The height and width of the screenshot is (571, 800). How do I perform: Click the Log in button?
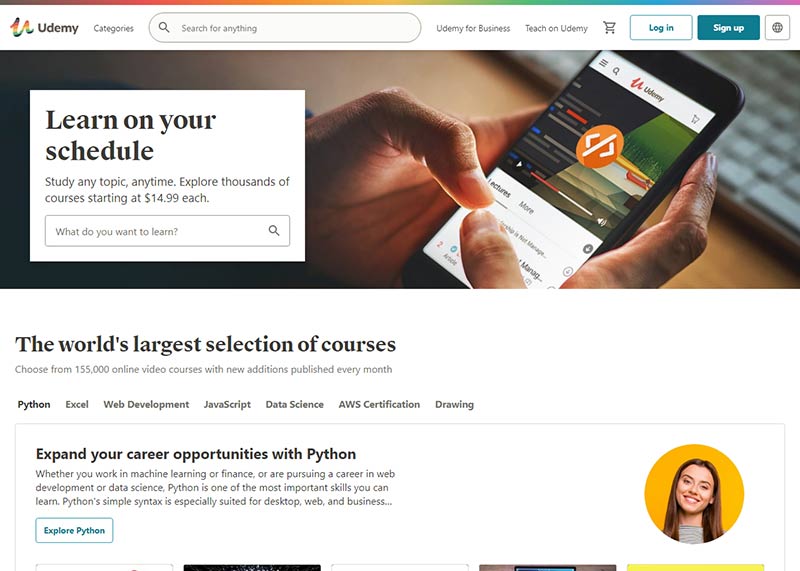coord(661,28)
